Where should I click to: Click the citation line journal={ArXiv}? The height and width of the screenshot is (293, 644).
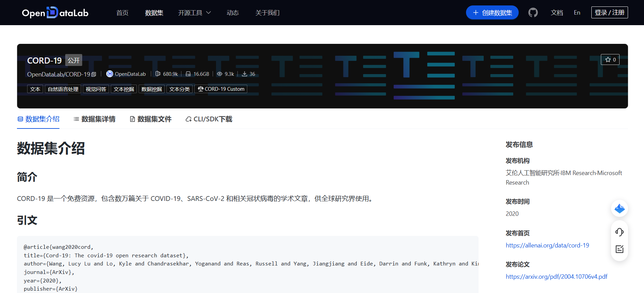pyautogui.click(x=49, y=272)
